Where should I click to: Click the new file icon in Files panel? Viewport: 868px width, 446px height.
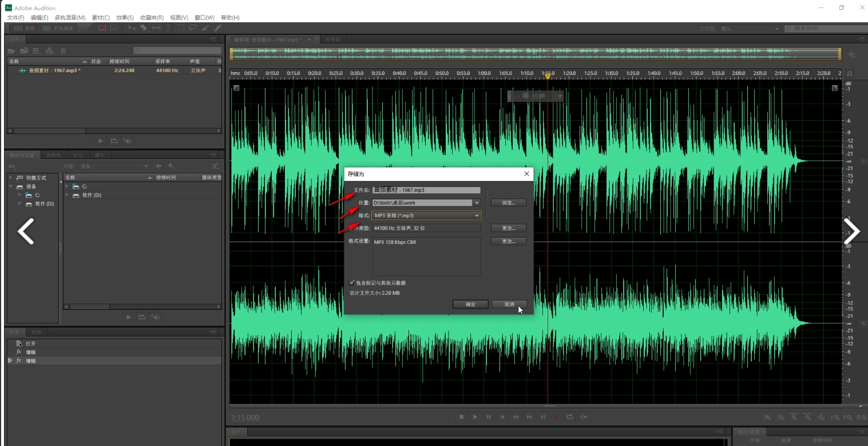pos(37,51)
